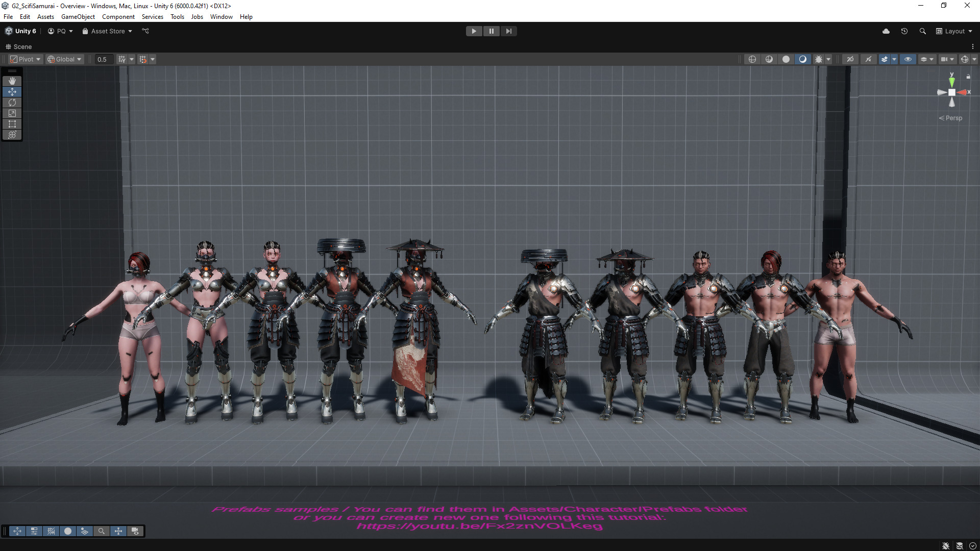Toggle scene effects (skybox, fog) button
This screenshot has width=980, height=551.
(885, 59)
